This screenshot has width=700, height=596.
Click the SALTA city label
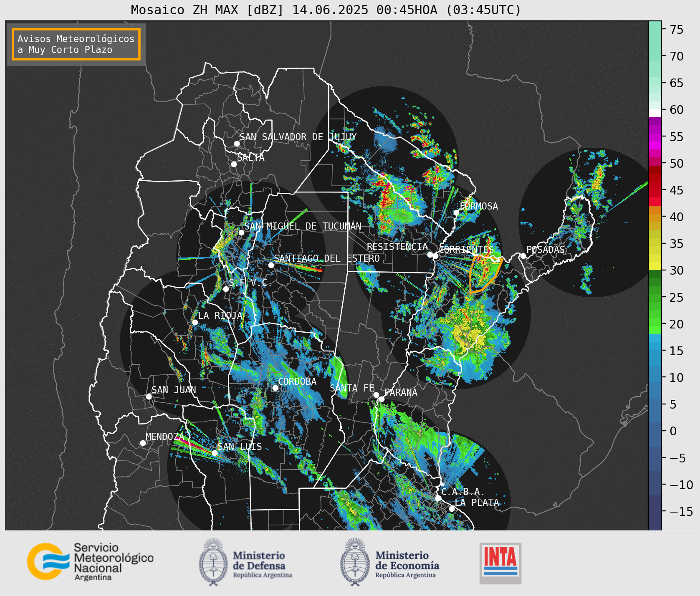[x=251, y=158]
